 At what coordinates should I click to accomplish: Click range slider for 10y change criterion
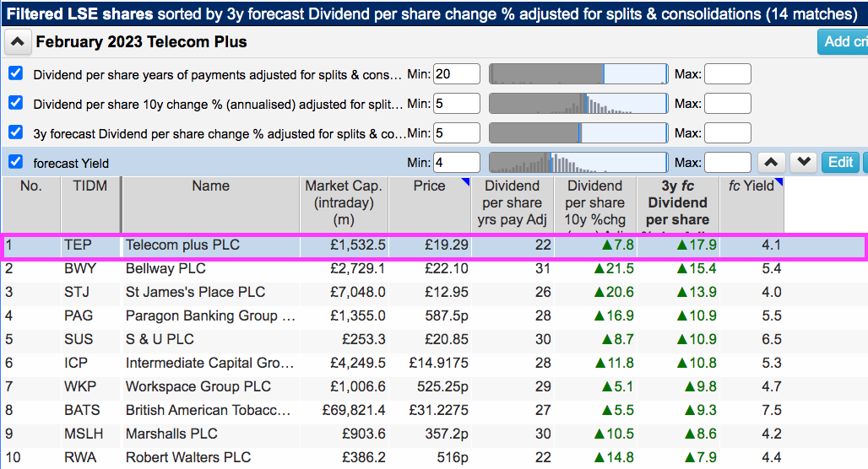pos(578,104)
